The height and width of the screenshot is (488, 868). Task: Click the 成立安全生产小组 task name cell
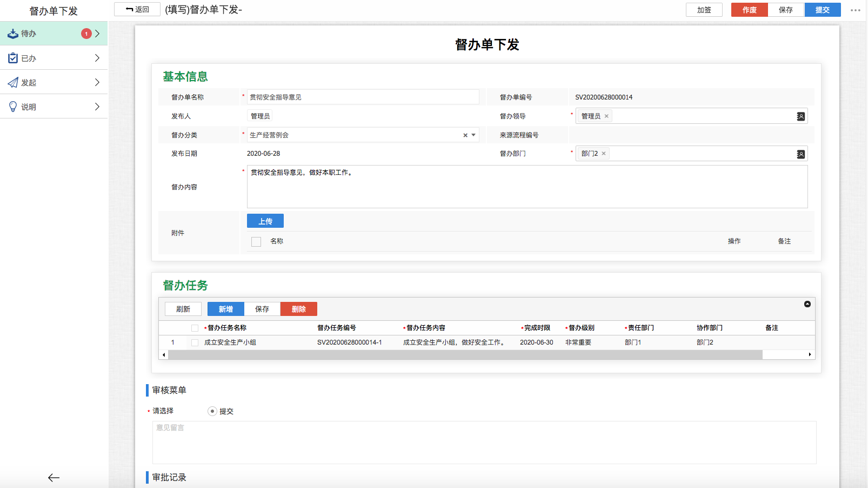tap(230, 342)
